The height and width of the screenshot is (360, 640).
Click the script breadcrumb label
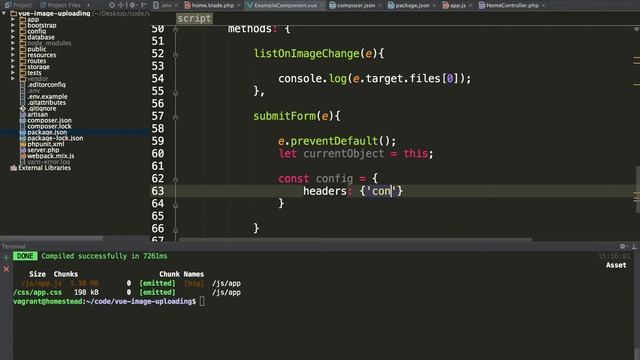194,18
